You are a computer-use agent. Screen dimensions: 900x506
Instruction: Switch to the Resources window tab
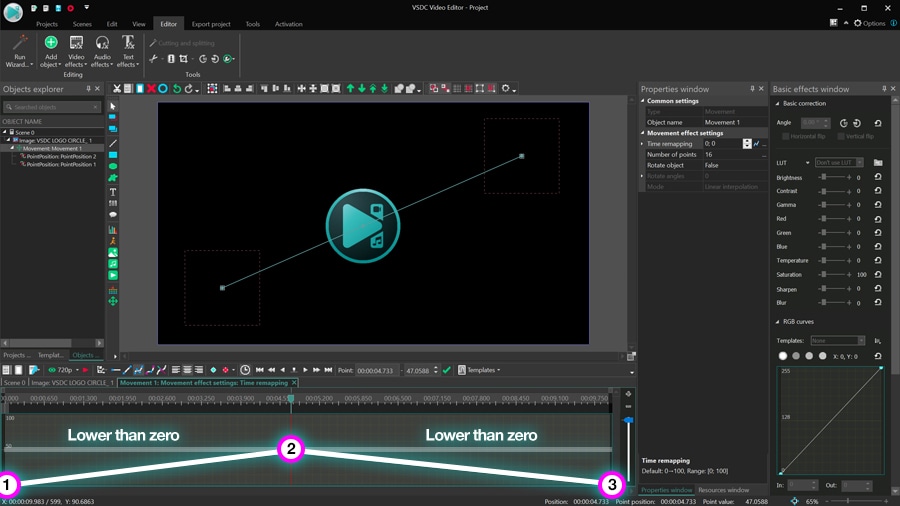(723, 490)
